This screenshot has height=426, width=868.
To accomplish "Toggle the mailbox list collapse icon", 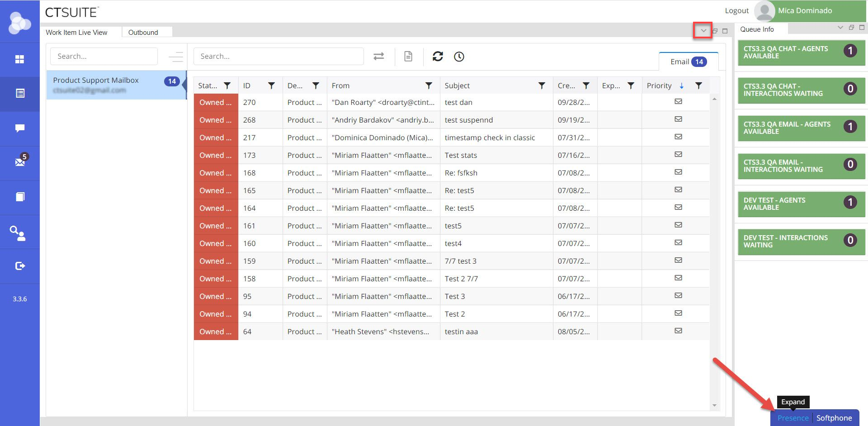I will click(175, 57).
